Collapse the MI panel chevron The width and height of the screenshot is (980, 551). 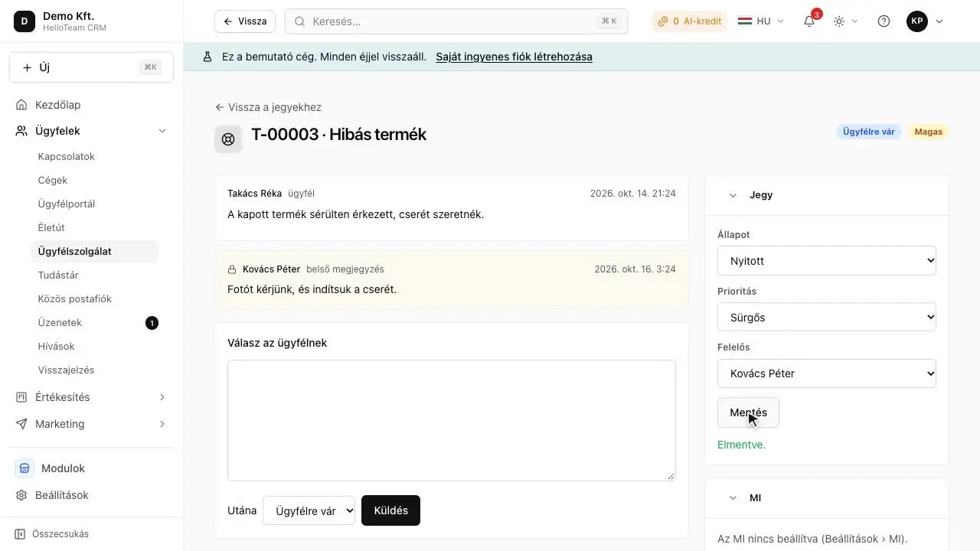733,497
